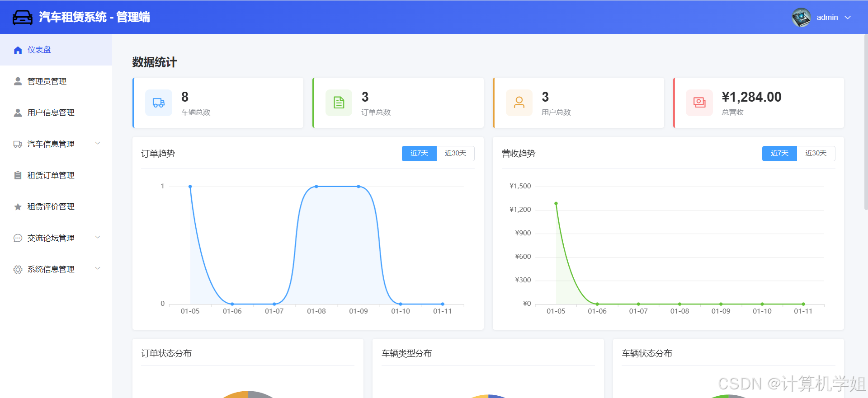The width and height of the screenshot is (868, 398).
Task: Expand the 汽车信息管理 submenu chevron
Action: click(x=97, y=144)
